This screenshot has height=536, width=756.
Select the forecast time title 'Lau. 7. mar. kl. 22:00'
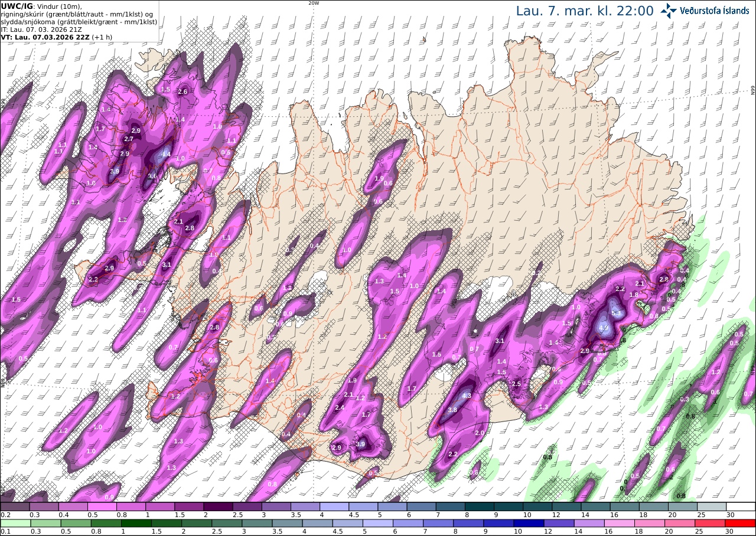[x=584, y=11]
